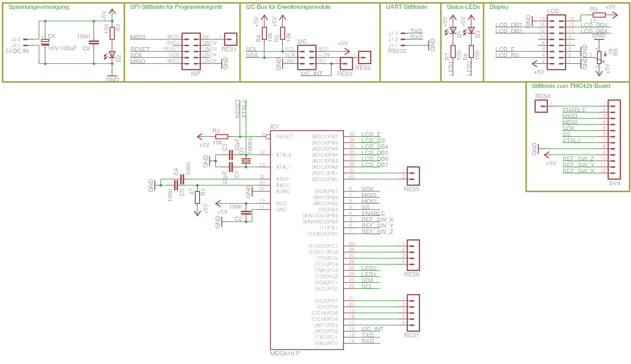Click the 'IC1' designator above the chip

(x=275, y=127)
